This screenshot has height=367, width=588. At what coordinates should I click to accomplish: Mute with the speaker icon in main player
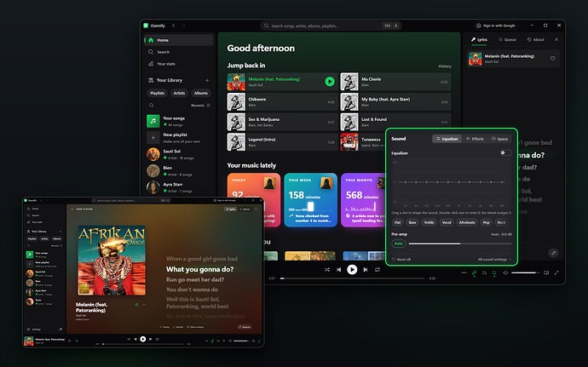tap(505, 272)
